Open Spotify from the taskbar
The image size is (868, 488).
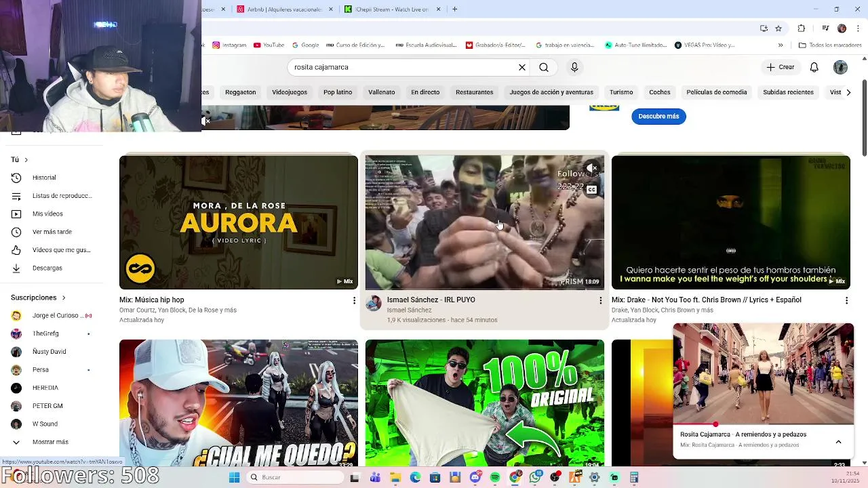tap(495, 477)
